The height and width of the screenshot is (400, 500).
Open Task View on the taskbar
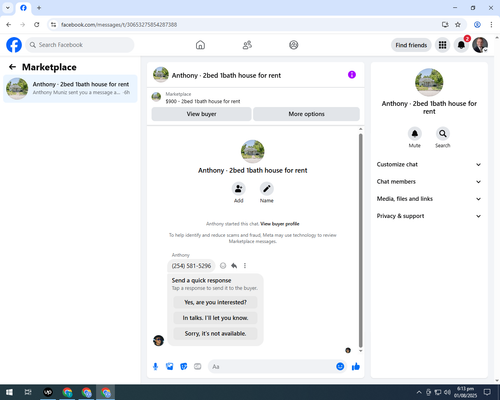pyautogui.click(x=28, y=392)
